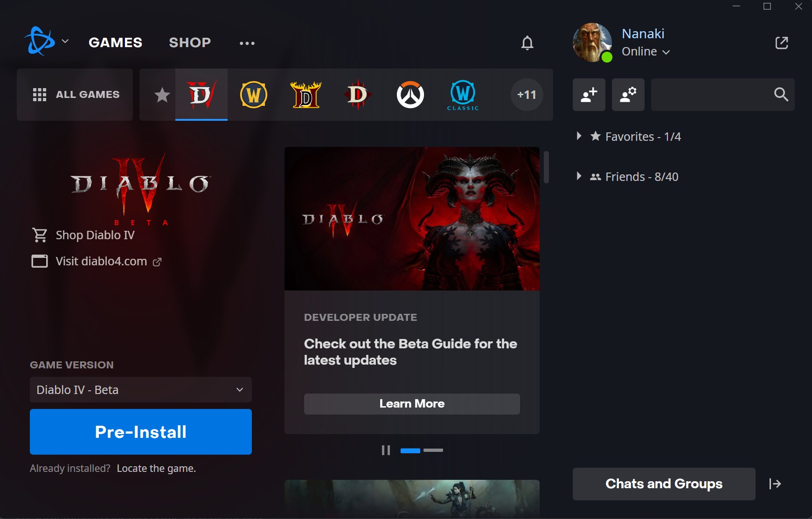Image resolution: width=812 pixels, height=519 pixels.
Task: Open the Diablo IV Lilith banner
Action: (x=412, y=219)
